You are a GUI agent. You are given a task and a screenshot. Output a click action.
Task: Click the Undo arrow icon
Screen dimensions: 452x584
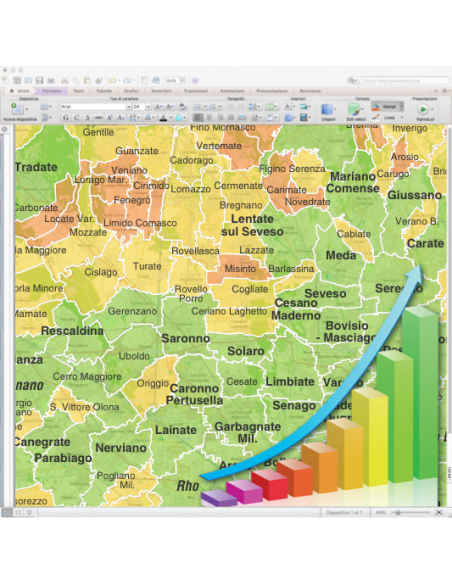pyautogui.click(x=112, y=80)
